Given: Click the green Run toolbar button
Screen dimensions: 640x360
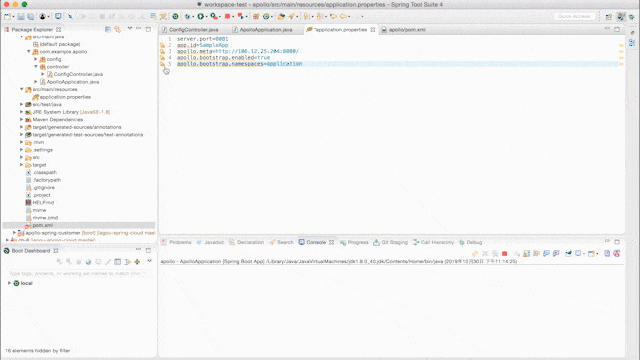Looking at the screenshot, I should tap(200, 16).
